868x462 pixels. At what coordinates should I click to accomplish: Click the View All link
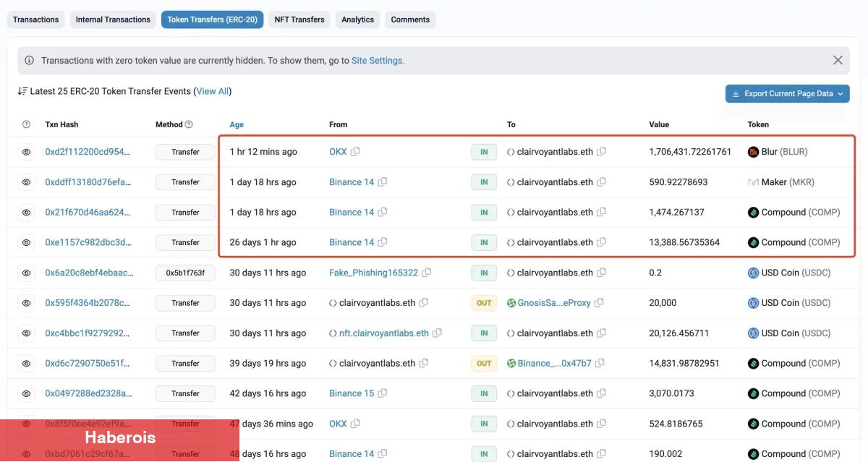(213, 91)
